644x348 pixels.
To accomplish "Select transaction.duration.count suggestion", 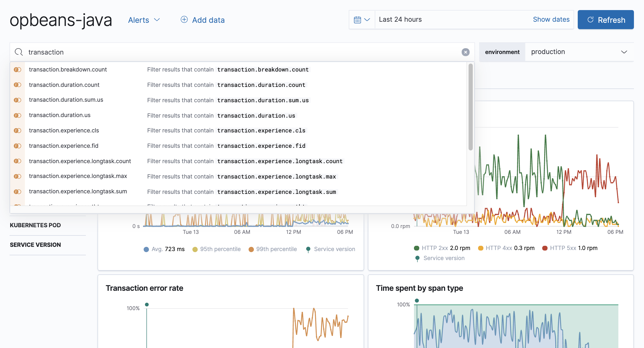I will 64,85.
